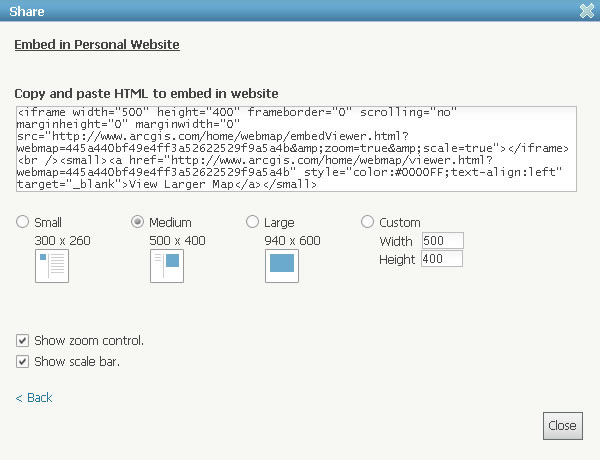Toggle the Show scale bar checkbox

coord(23,361)
